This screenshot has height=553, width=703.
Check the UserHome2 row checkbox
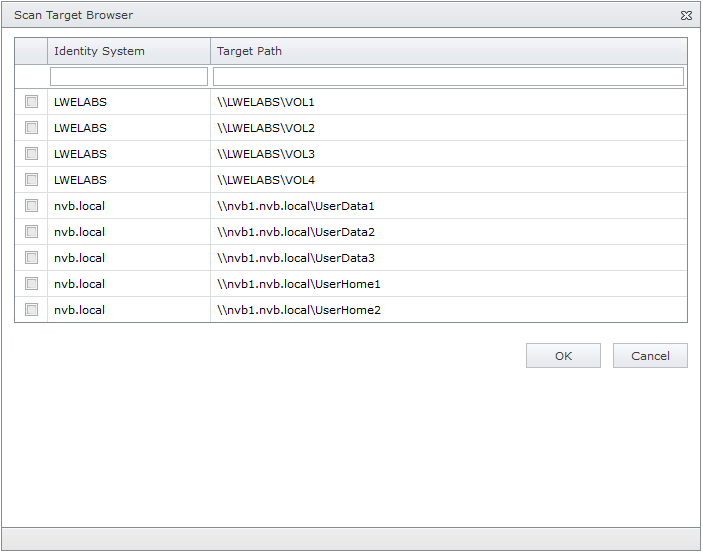[32, 310]
